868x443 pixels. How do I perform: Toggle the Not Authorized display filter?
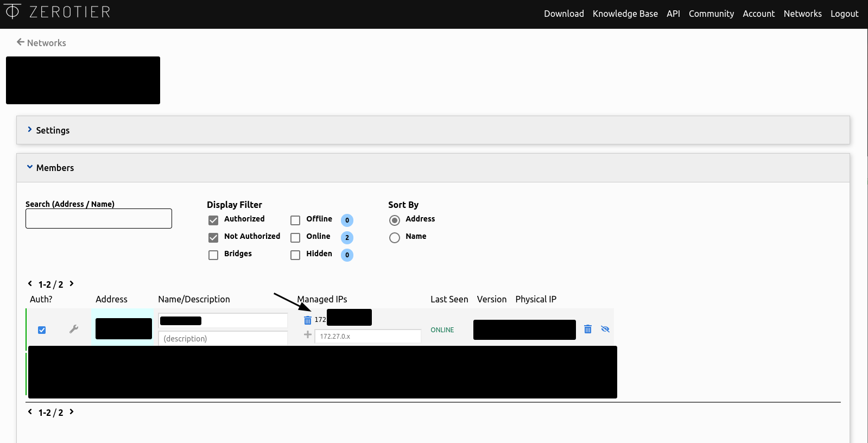[213, 237]
